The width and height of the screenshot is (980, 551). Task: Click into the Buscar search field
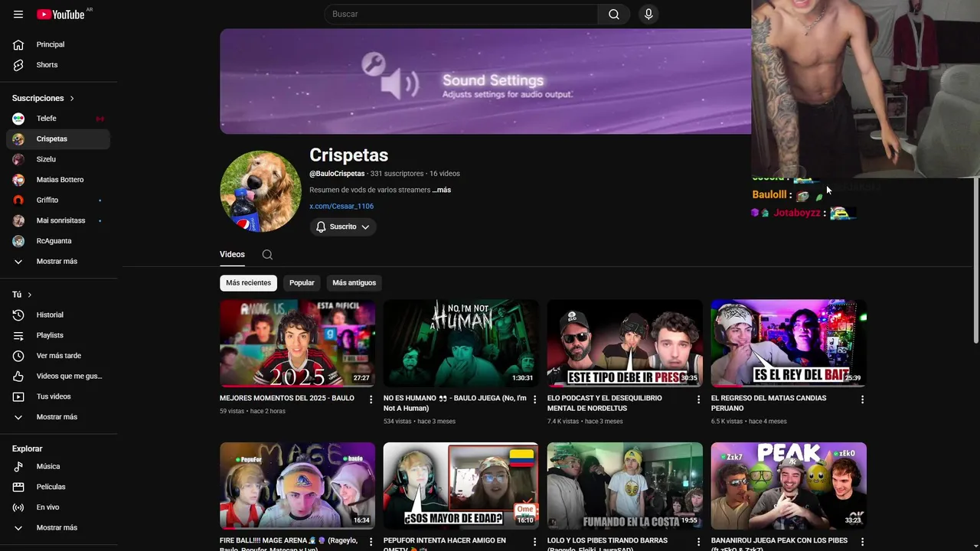pyautogui.click(x=462, y=15)
